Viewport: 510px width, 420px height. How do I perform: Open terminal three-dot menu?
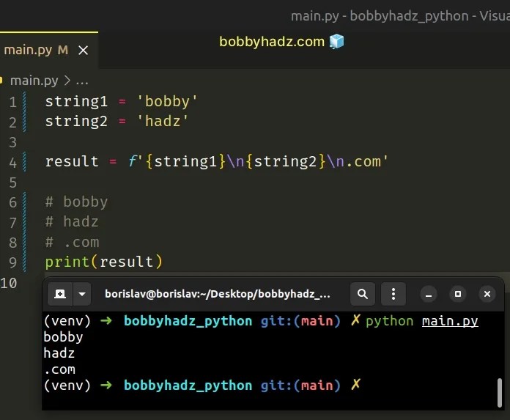[393, 294]
